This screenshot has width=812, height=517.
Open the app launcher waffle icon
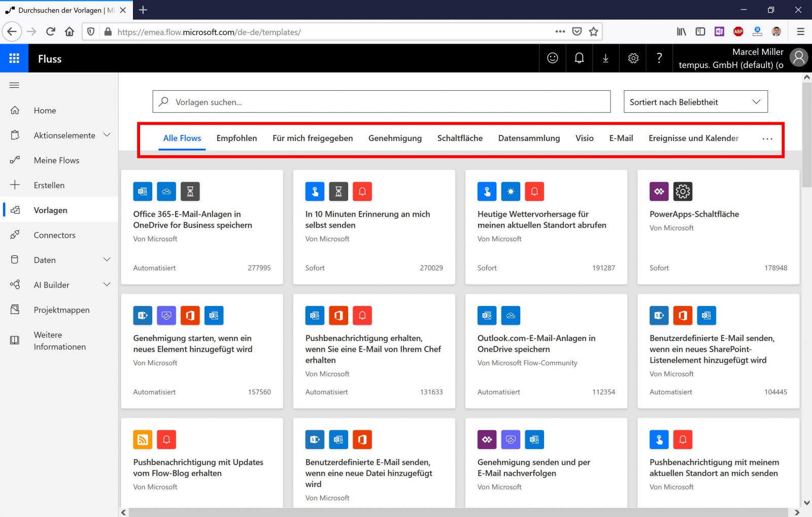tap(14, 58)
